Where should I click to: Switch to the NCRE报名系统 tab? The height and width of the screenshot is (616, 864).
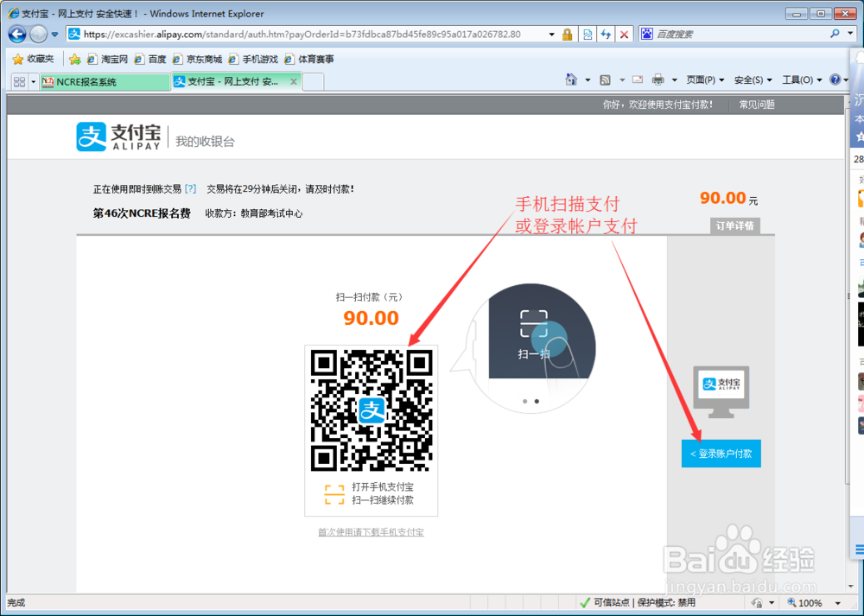coord(105,81)
